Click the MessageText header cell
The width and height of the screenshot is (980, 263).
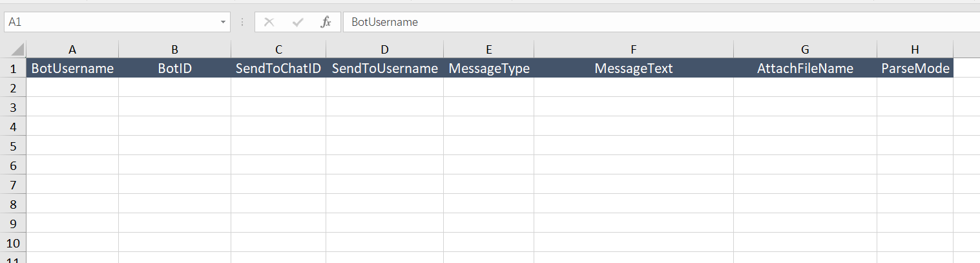pyautogui.click(x=633, y=68)
